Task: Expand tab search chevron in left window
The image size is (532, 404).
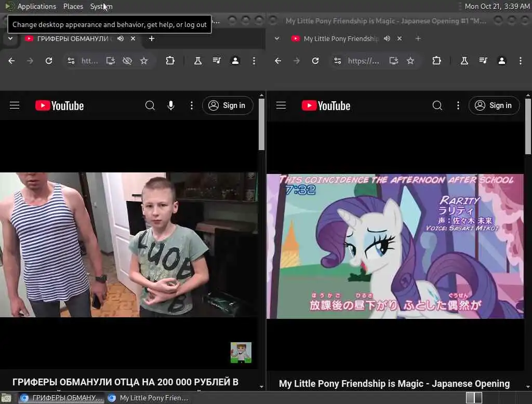Action: pyautogui.click(x=10, y=38)
